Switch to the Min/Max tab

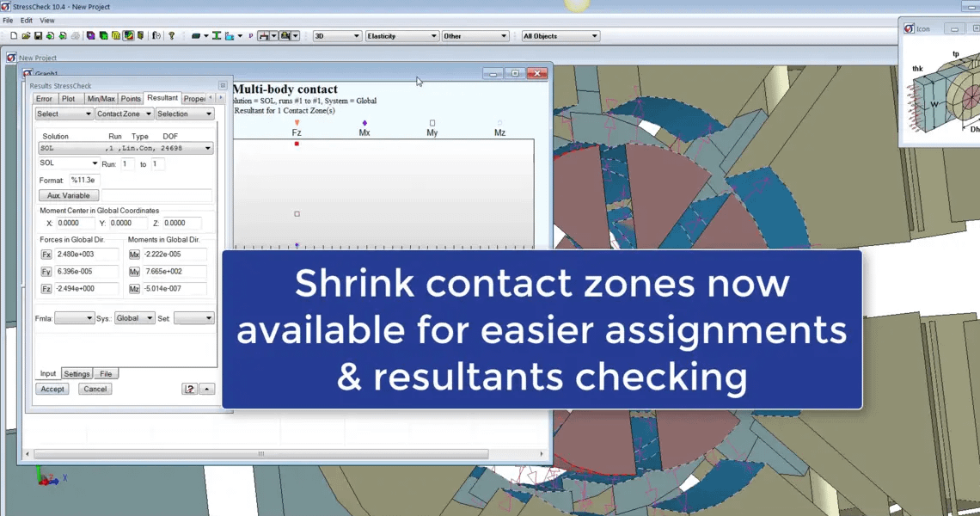[101, 98]
